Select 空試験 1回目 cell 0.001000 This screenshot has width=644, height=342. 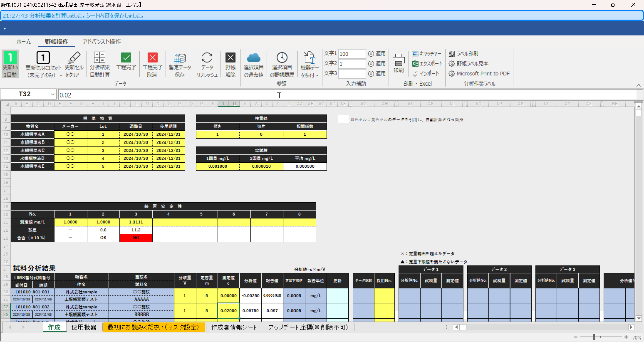point(218,166)
